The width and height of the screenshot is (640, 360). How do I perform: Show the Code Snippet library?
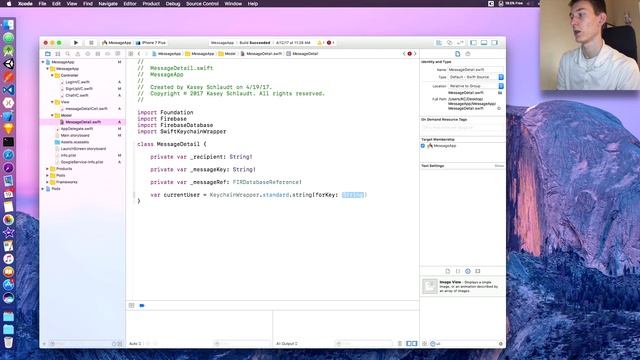(458, 271)
